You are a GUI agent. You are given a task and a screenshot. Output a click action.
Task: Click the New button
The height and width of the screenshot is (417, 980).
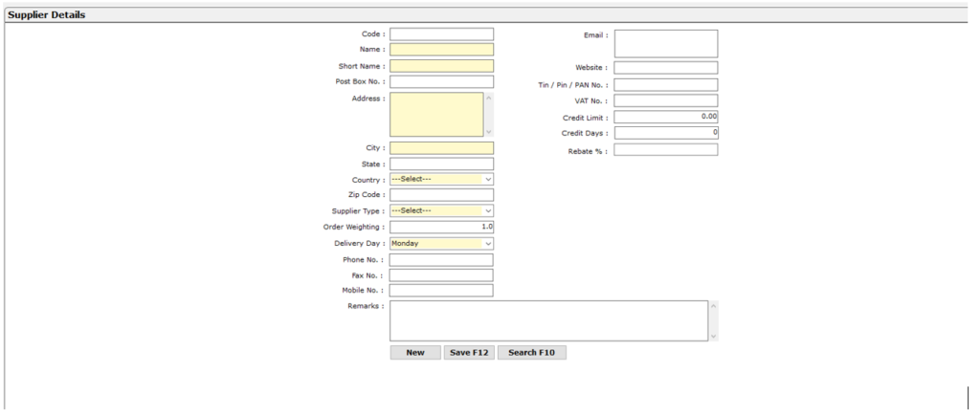(x=414, y=353)
